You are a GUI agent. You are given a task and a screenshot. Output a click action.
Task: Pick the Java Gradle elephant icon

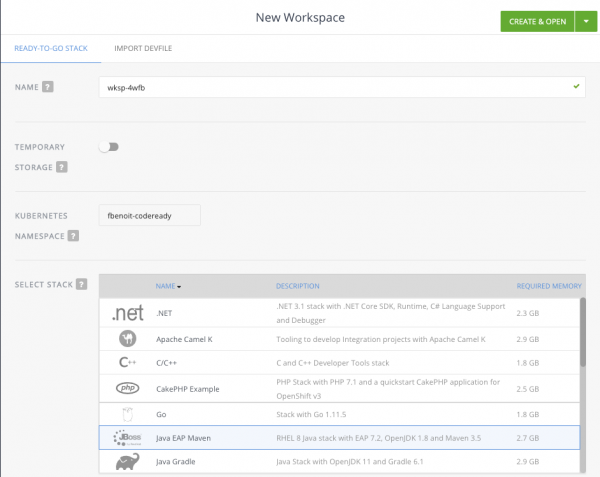coord(127,462)
